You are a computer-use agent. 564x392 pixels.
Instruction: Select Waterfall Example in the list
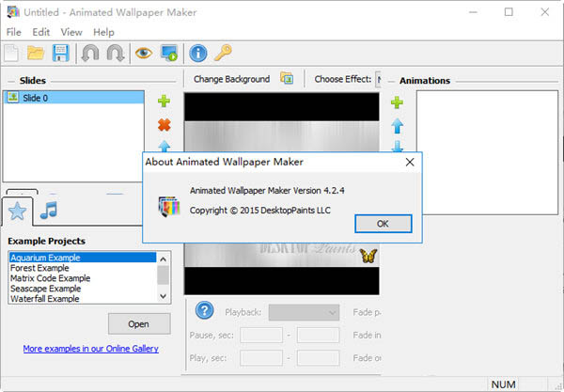coord(83,299)
